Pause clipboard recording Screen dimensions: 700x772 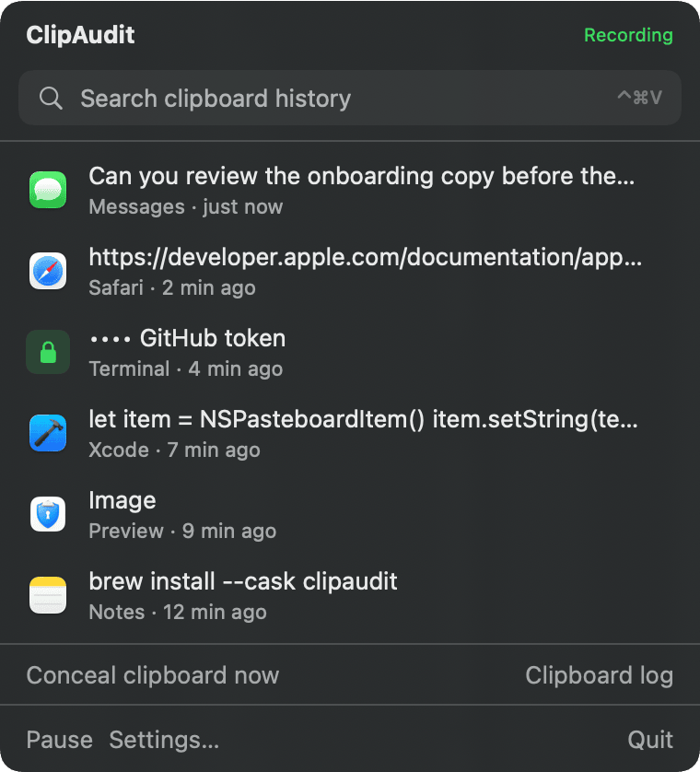(x=60, y=740)
